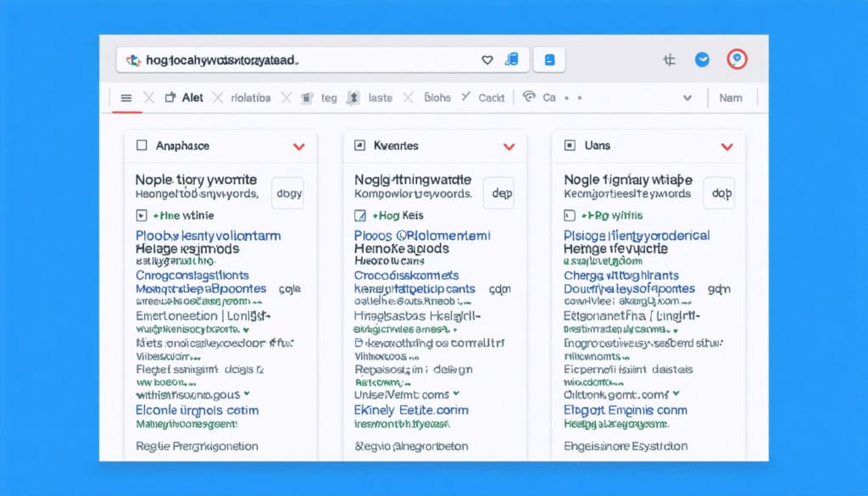Open the Cherga wittoghlrants link
This screenshot has height=496, width=868.
(x=621, y=275)
